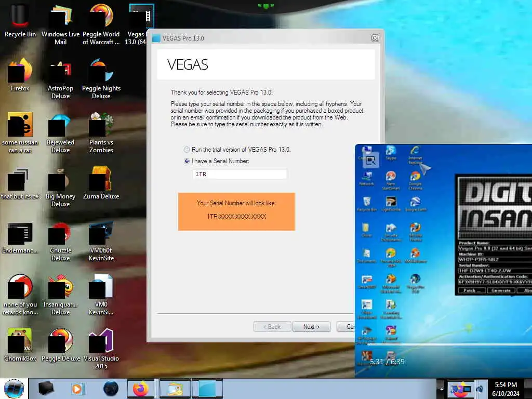Open the Firefox desktop shortcut
Viewport: 532px width, 399px height.
click(x=20, y=75)
